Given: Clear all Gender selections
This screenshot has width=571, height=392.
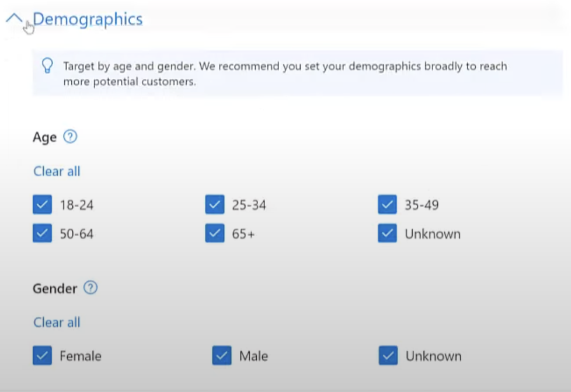Looking at the screenshot, I should [57, 322].
